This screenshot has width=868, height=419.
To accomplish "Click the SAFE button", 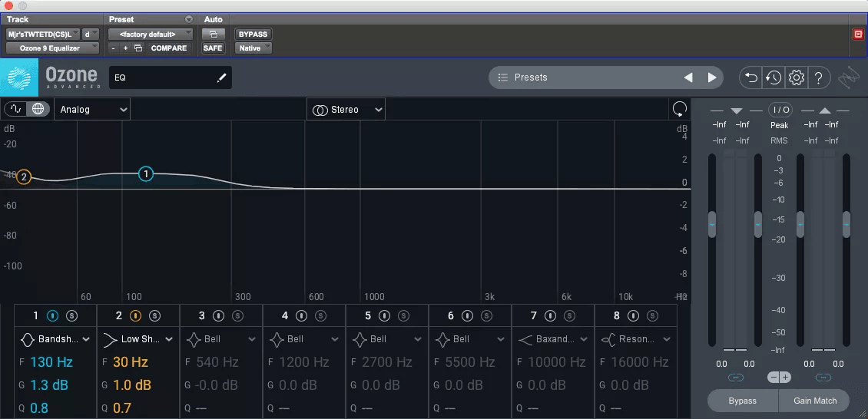I will click(213, 48).
